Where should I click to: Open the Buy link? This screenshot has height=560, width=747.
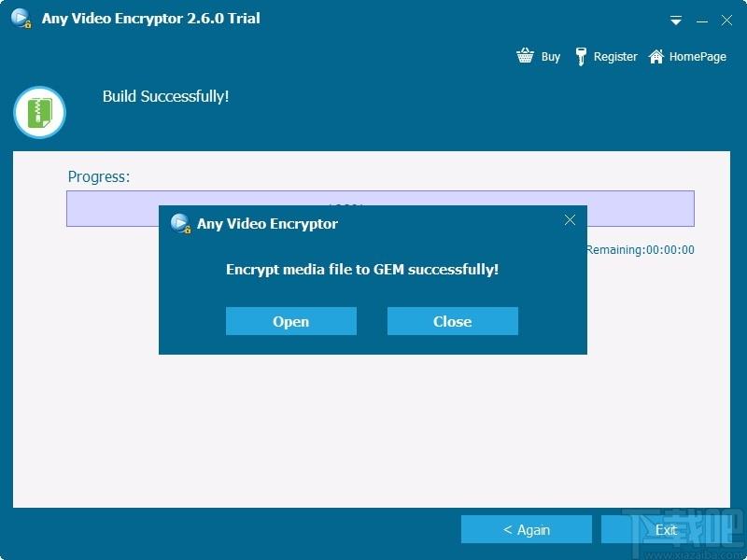pos(551,57)
